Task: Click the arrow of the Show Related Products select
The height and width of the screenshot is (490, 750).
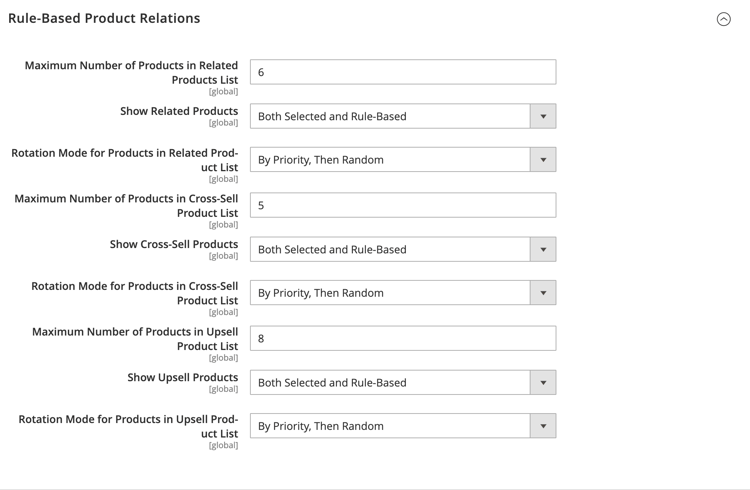Action: (543, 116)
